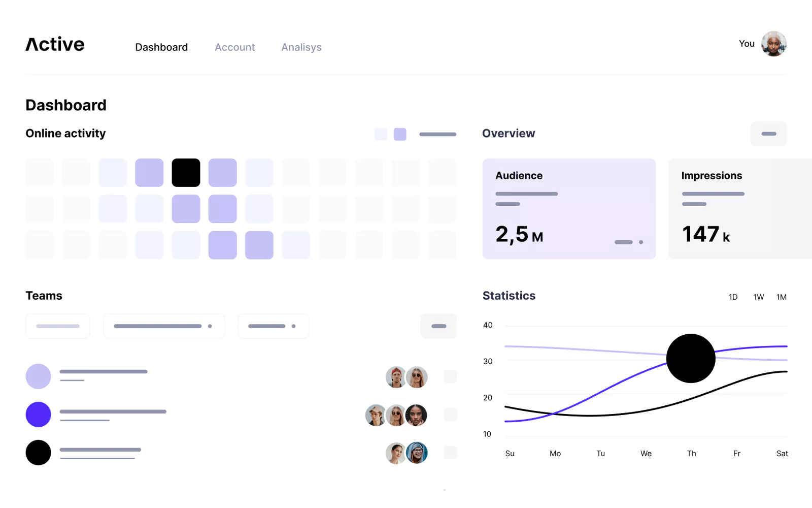Click the bright violet team circle icon
Image resolution: width=812 pixels, height=508 pixels.
(38, 415)
